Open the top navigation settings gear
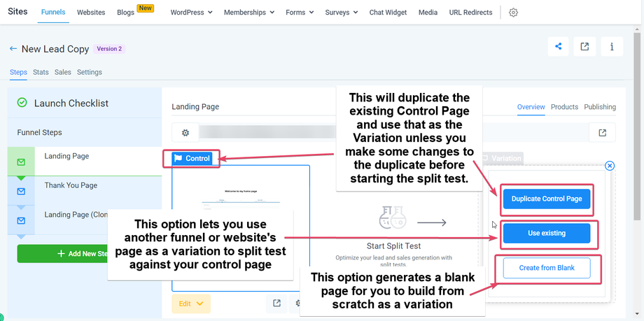Viewport: 644px width, 321px height. pyautogui.click(x=513, y=13)
